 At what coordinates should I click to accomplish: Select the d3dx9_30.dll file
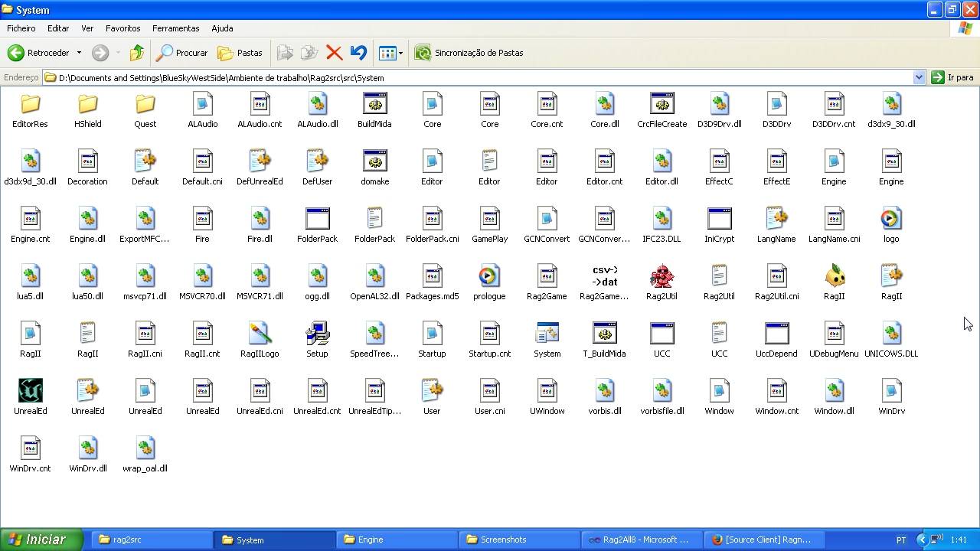tap(891, 110)
